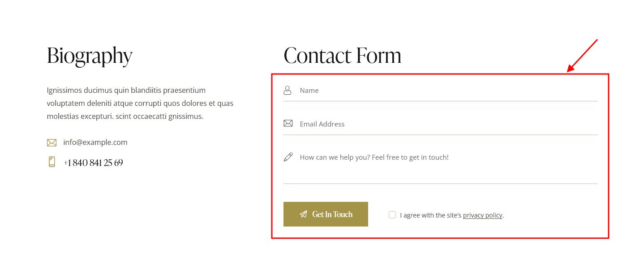
Task: Click the underline below the Name field
Action: pyautogui.click(x=441, y=101)
